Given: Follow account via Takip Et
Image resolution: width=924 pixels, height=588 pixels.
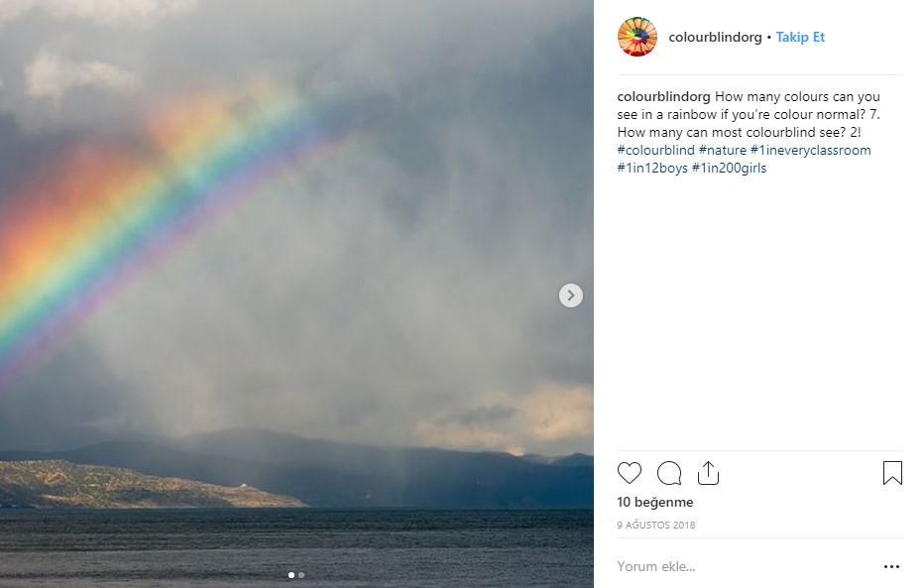Looking at the screenshot, I should (x=800, y=37).
